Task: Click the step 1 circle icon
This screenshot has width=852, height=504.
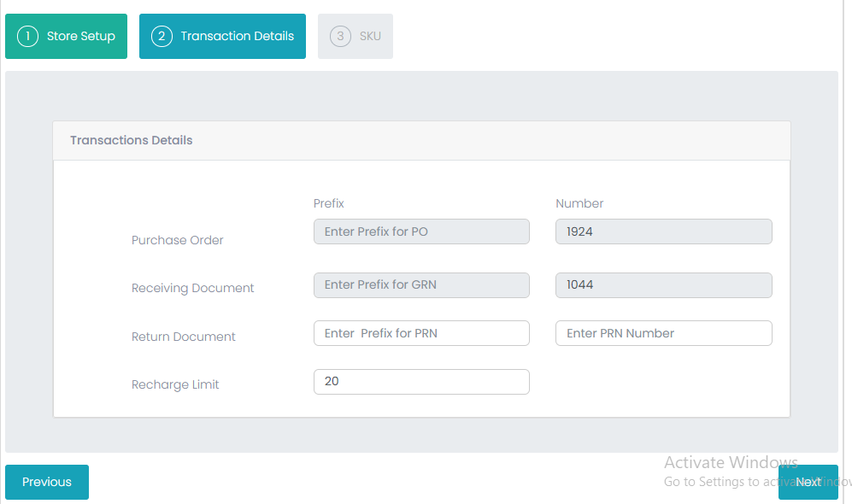Action: click(x=27, y=36)
